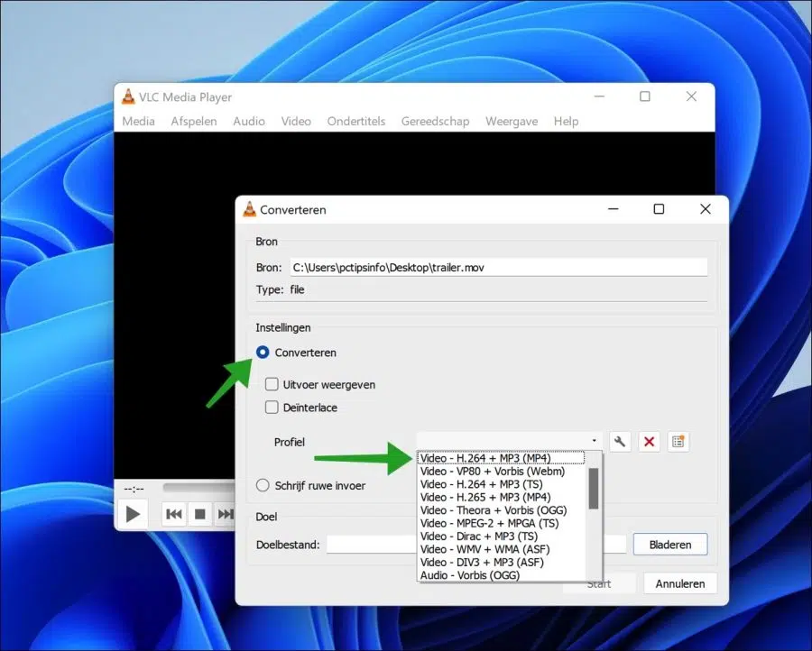The height and width of the screenshot is (651, 812).
Task: Choose Video - Dirac + MP3 (TS)
Action: [x=502, y=536]
